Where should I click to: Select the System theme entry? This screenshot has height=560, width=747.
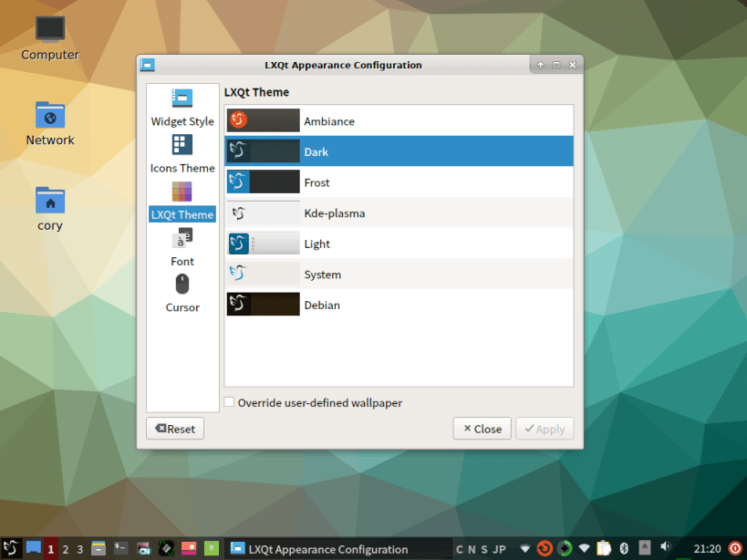pyautogui.click(x=399, y=275)
